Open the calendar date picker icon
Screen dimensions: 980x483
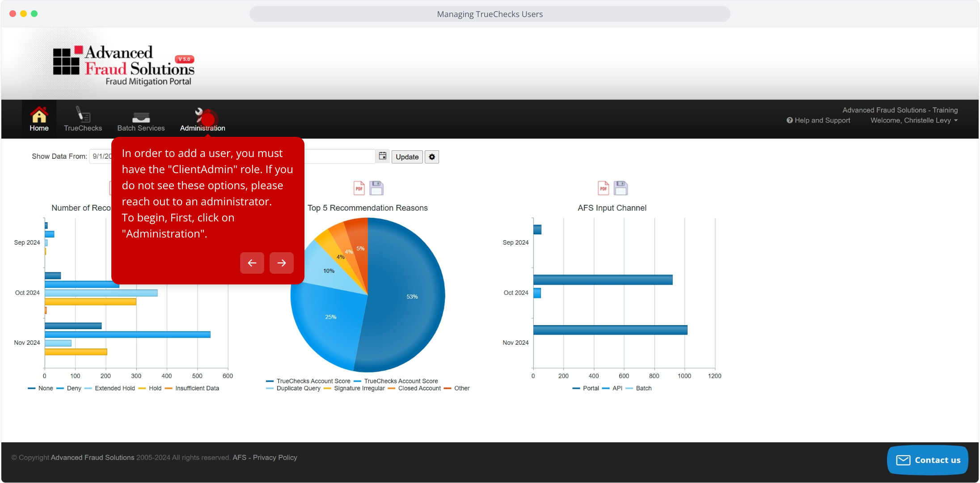click(x=383, y=156)
